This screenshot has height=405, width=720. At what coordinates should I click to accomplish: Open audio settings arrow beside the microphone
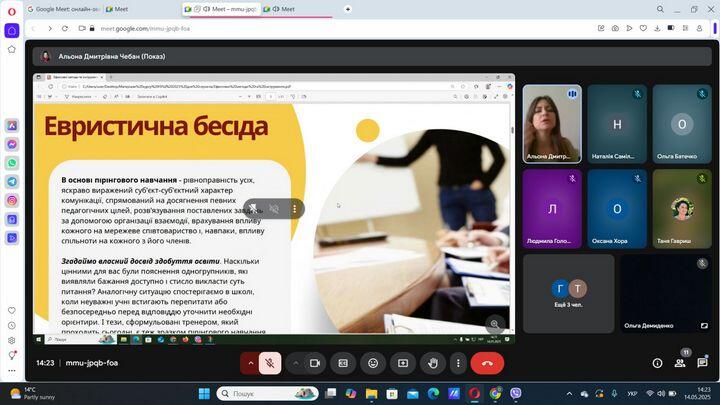(251, 363)
